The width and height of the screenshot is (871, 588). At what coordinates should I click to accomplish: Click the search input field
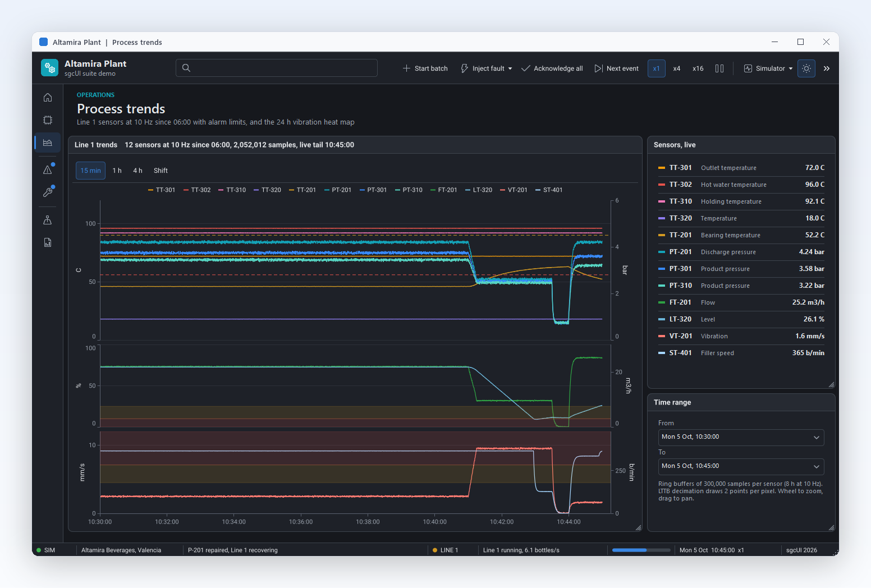click(x=277, y=68)
